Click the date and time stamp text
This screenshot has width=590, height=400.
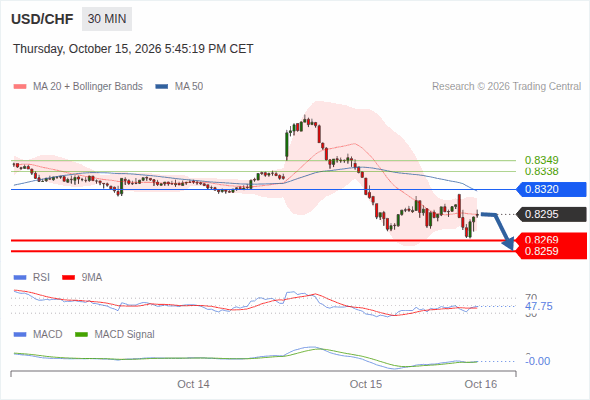click(133, 49)
